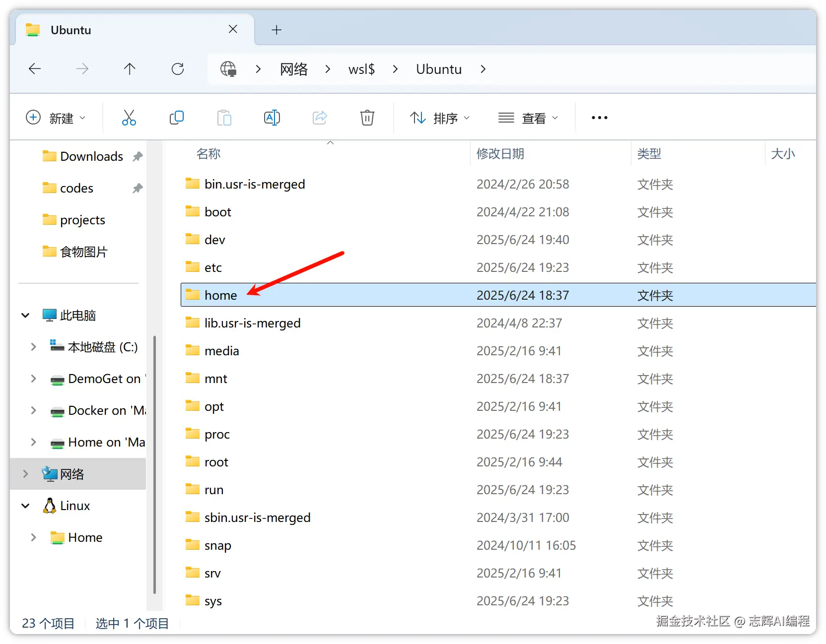This screenshot has height=644, width=826.
Task: Select the sbin.usr-is-merged folder
Action: [258, 517]
